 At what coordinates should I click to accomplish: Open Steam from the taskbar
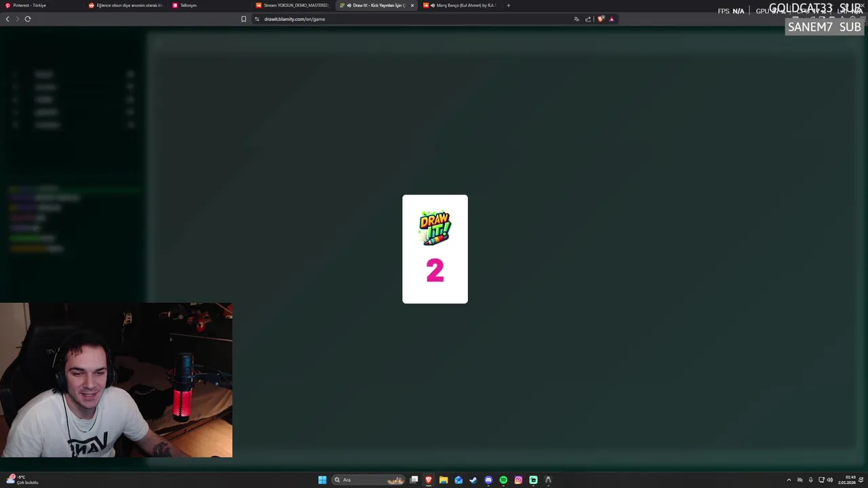coord(473,480)
